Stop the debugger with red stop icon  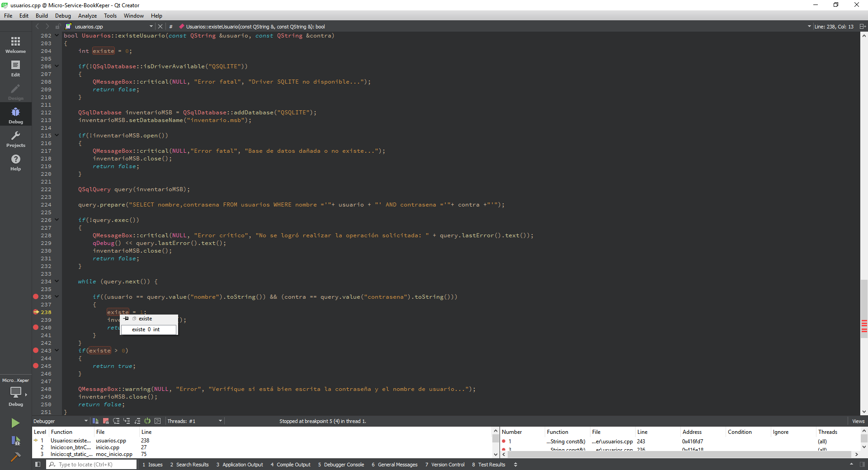(106, 421)
